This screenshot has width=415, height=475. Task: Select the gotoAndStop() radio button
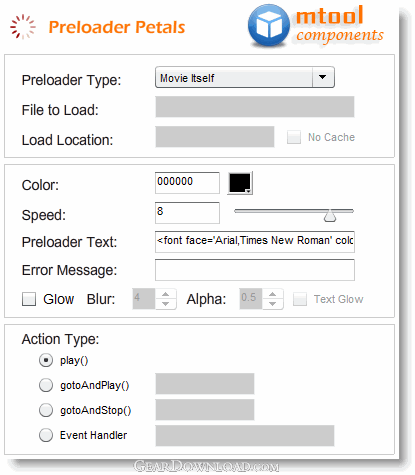tap(46, 410)
